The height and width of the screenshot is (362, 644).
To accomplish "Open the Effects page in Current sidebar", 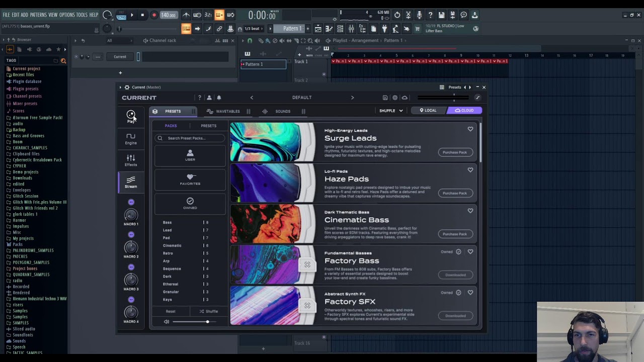I will (x=131, y=160).
